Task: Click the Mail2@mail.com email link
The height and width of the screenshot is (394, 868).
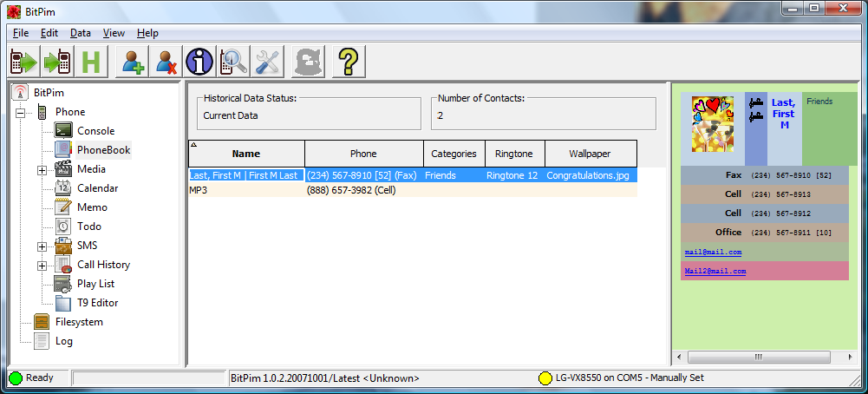Action: coord(715,272)
